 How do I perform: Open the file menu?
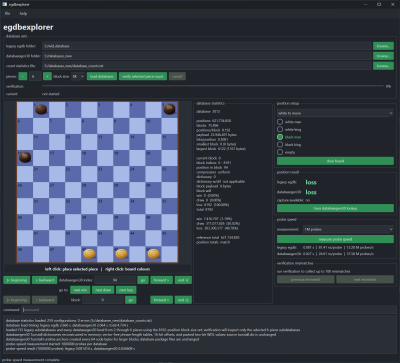coord(7,14)
